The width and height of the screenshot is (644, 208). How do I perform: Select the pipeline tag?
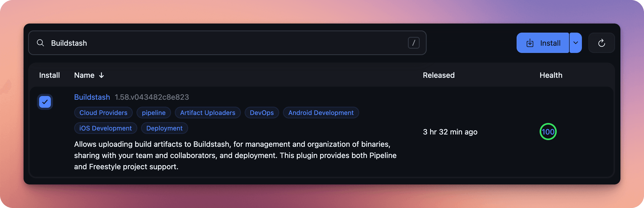(x=154, y=113)
